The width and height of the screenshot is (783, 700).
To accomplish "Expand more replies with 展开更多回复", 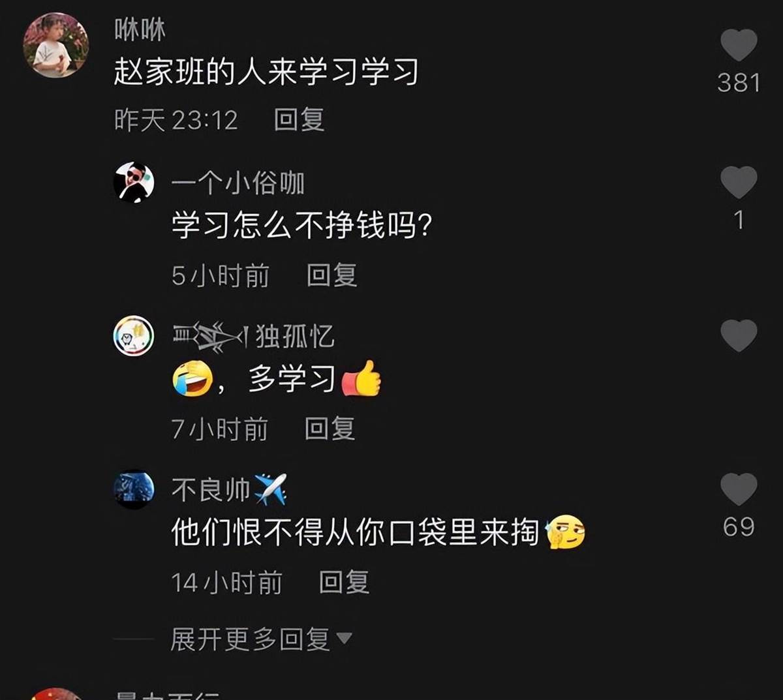I will click(x=261, y=639).
